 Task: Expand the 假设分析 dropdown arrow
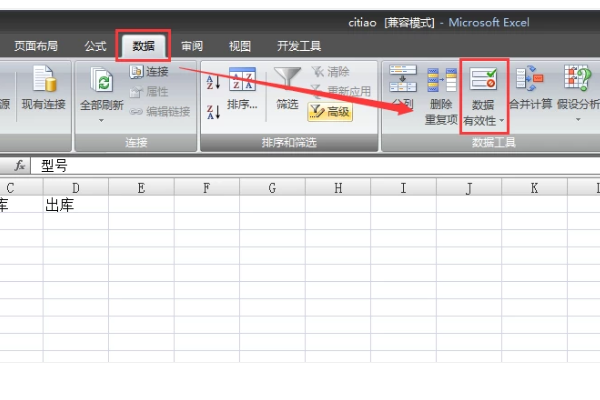point(578,120)
